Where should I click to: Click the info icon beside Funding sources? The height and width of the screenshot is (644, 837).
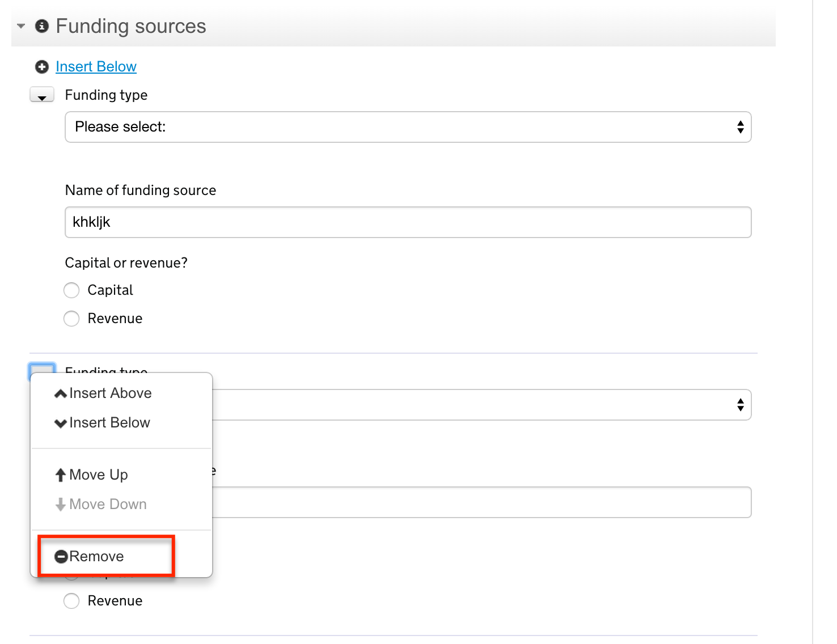coord(42,26)
